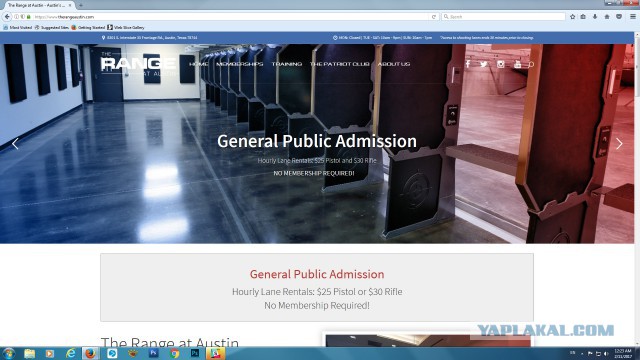Open the light blue Ps taskbar icon
Viewport: 640px width, 360px height.
pyautogui.click(x=195, y=353)
